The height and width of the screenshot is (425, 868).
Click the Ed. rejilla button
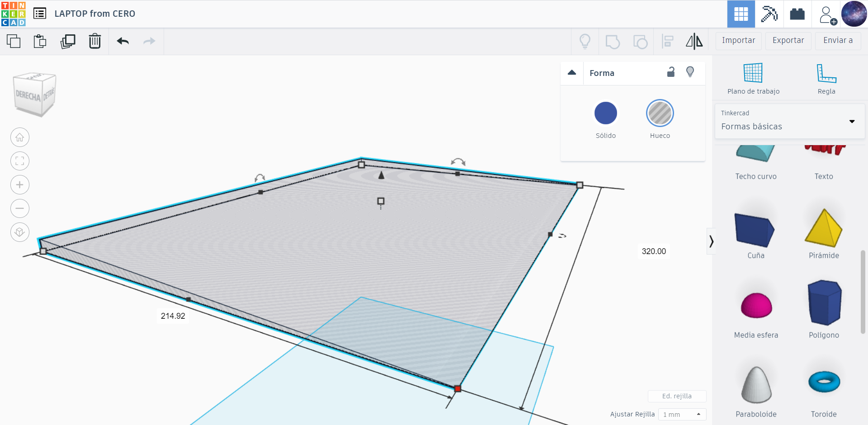coord(677,396)
